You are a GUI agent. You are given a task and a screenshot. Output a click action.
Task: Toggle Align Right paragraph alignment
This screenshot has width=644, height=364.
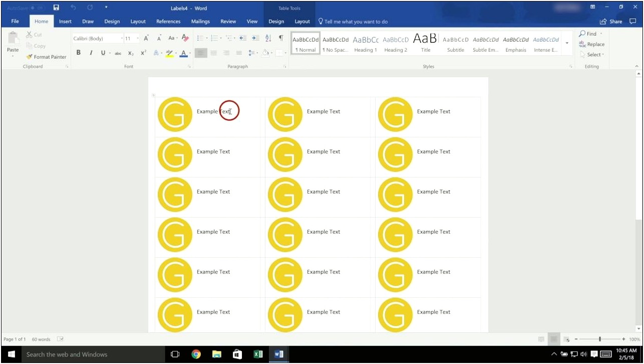[x=226, y=53]
